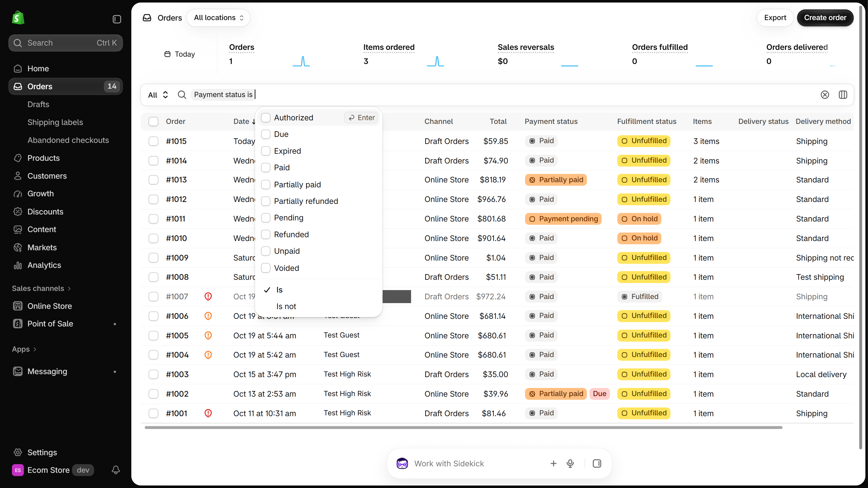
Task: Select the Orders nav item
Action: coord(65,86)
